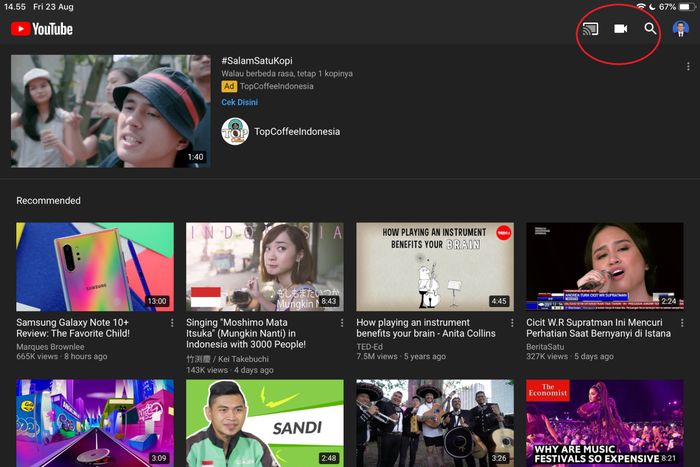
Task: Follow the Cek Disini ad link
Action: click(239, 102)
